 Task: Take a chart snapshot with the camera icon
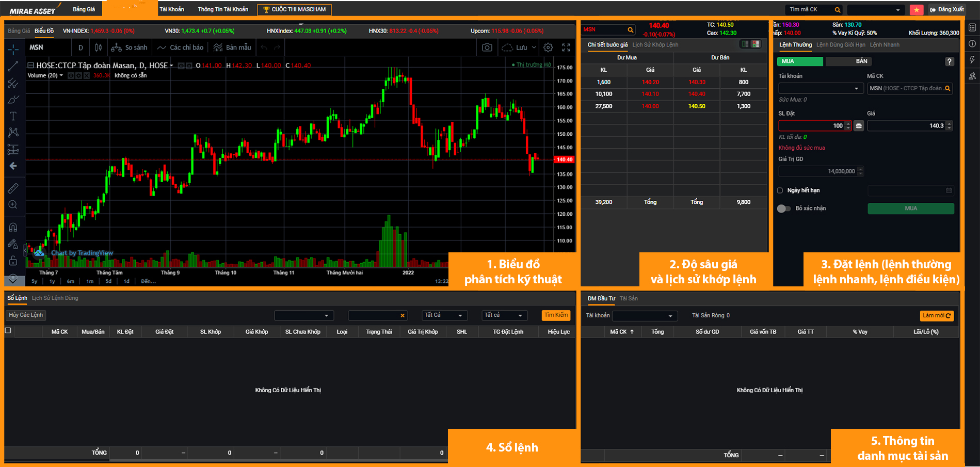(487, 47)
